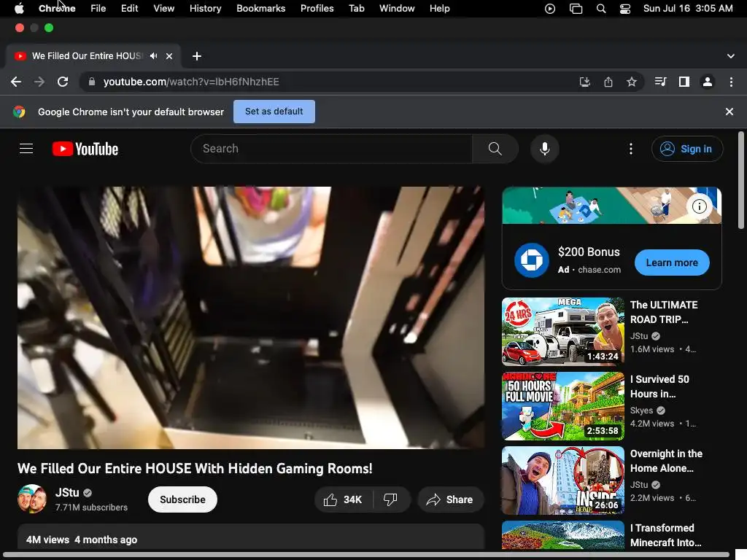Like the video with thumbs-up 34K
Image resolution: width=747 pixels, height=560 pixels.
[343, 499]
